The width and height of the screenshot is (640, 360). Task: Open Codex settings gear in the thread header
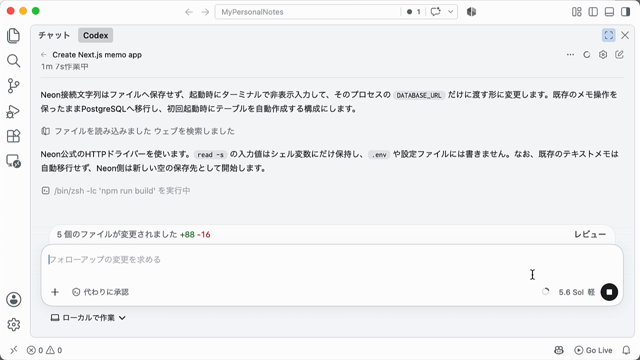(603, 54)
